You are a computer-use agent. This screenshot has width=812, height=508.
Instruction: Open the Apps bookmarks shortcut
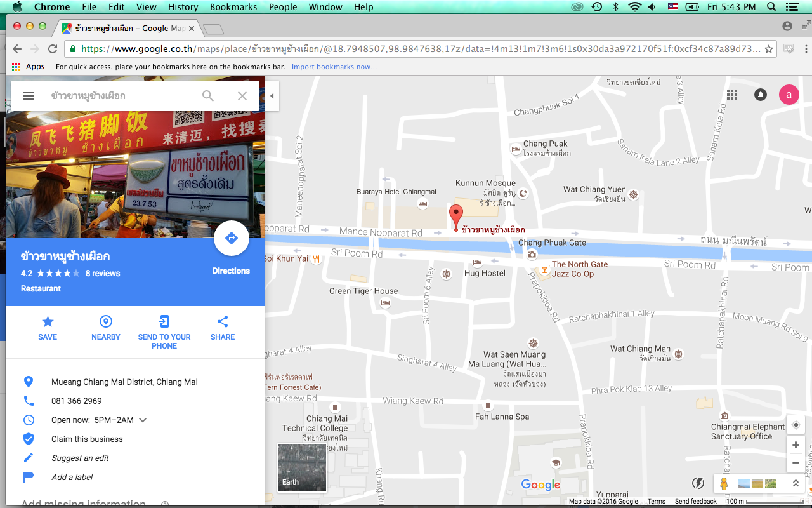click(29, 67)
